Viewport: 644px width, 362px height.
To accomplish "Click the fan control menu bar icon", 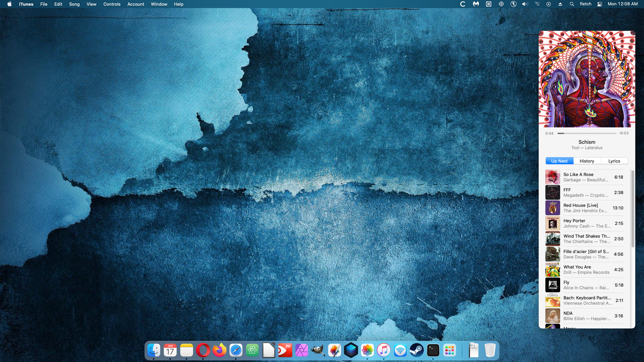I will [x=489, y=4].
